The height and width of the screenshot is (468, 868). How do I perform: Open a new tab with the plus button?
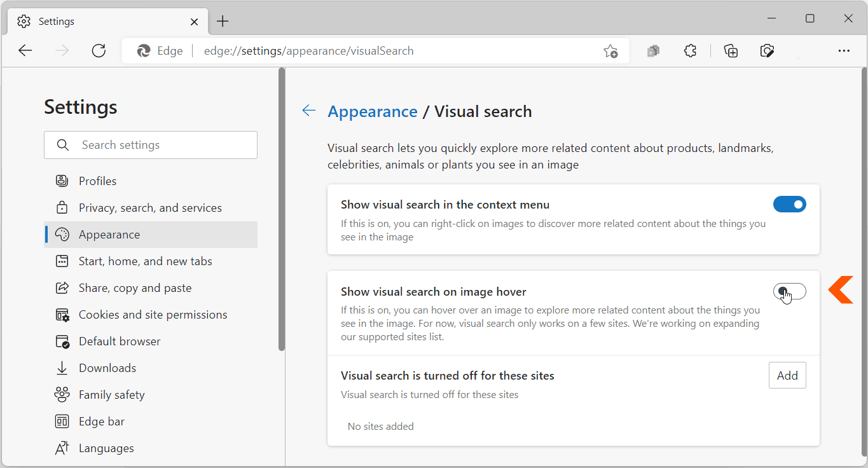pyautogui.click(x=223, y=22)
